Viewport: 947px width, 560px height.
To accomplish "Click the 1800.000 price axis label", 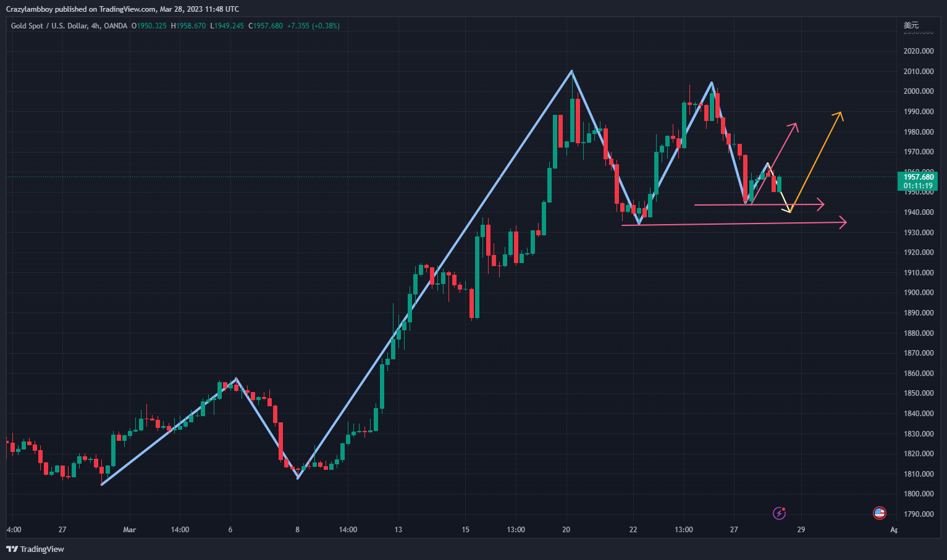I will [x=919, y=494].
